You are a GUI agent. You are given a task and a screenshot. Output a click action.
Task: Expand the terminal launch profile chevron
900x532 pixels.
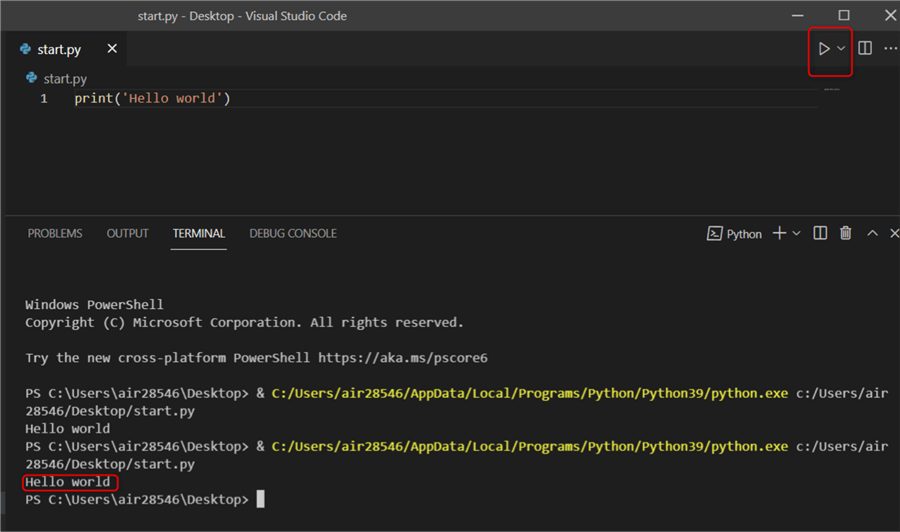(x=797, y=233)
